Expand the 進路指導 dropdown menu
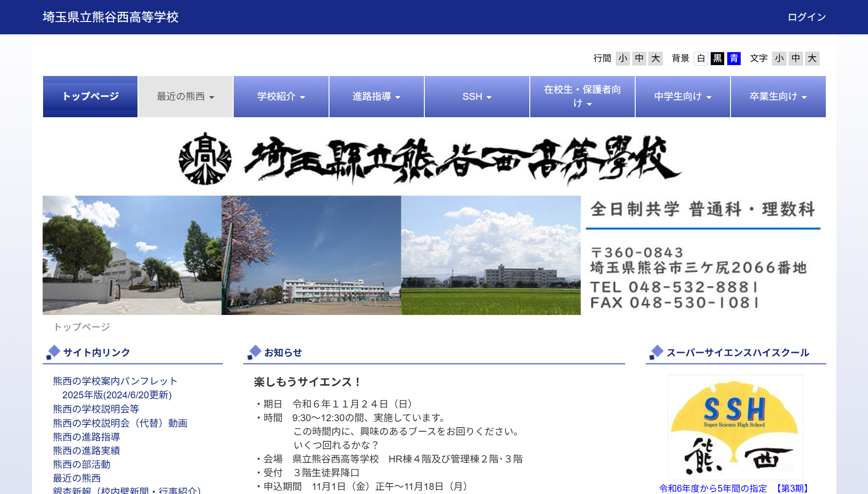 tap(376, 97)
